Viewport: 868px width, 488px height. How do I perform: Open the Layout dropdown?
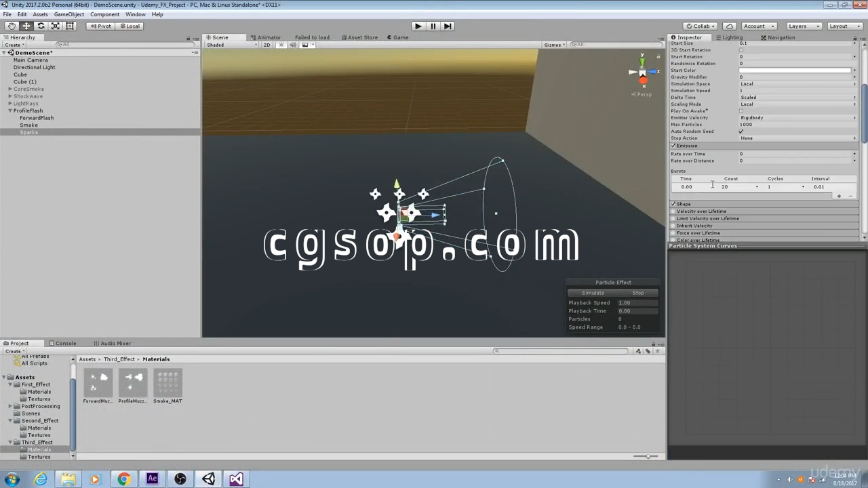click(844, 26)
